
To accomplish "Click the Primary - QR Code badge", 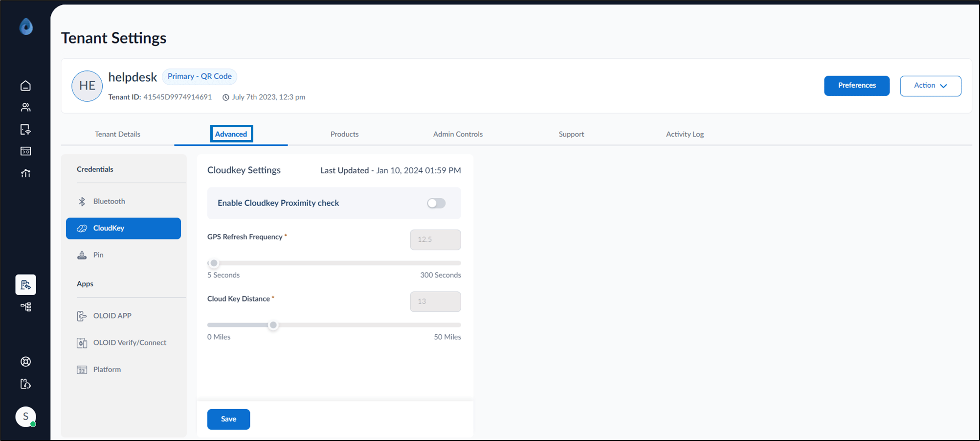I will [x=200, y=76].
